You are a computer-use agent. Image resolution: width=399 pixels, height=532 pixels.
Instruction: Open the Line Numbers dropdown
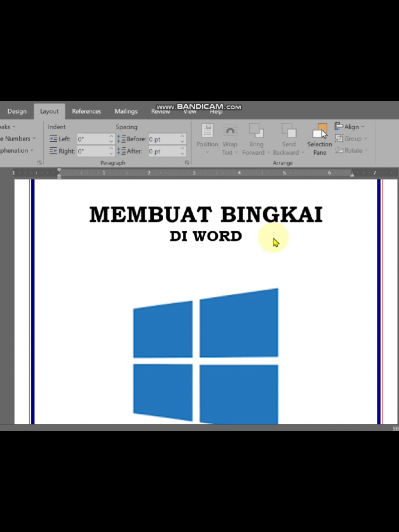pyautogui.click(x=17, y=138)
